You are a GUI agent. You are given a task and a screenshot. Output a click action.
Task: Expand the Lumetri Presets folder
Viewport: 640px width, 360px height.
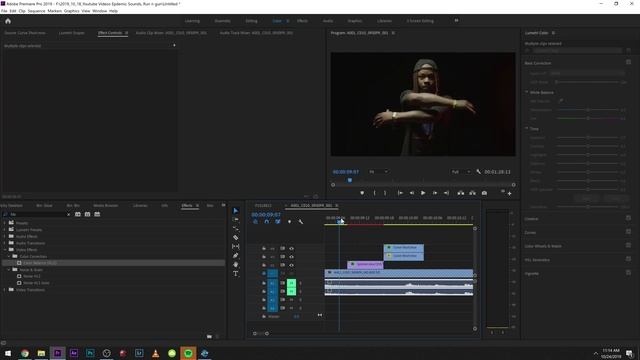pyautogui.click(x=4, y=230)
